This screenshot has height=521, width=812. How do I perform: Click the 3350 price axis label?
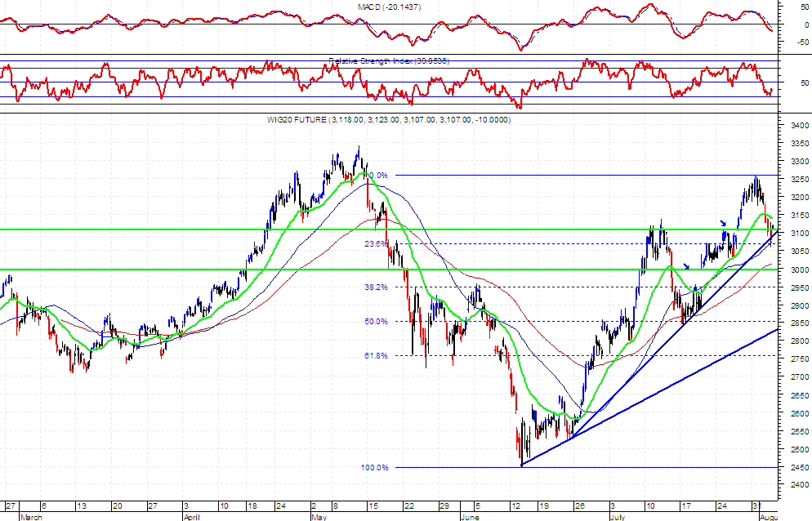coord(800,144)
